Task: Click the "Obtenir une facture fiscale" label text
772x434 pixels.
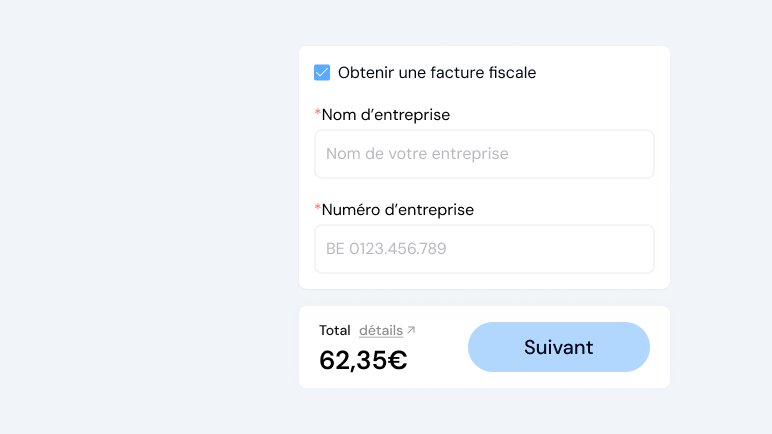Action: [437, 73]
